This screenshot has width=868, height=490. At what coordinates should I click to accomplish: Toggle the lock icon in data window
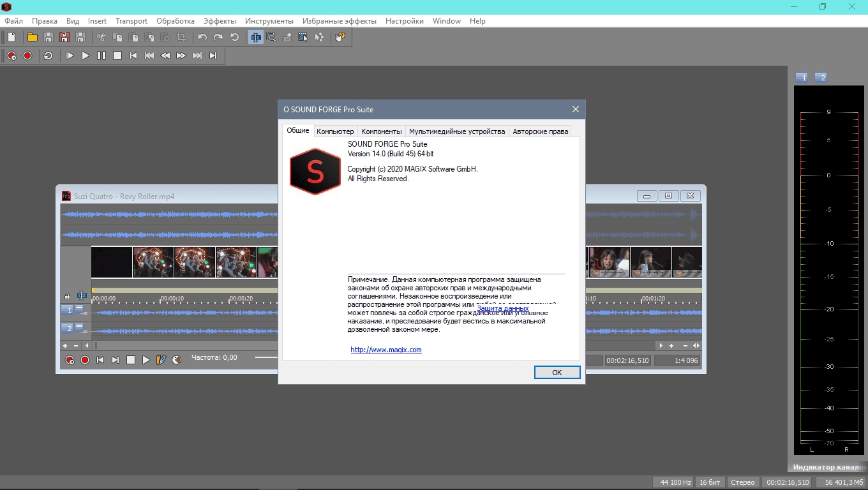point(67,296)
